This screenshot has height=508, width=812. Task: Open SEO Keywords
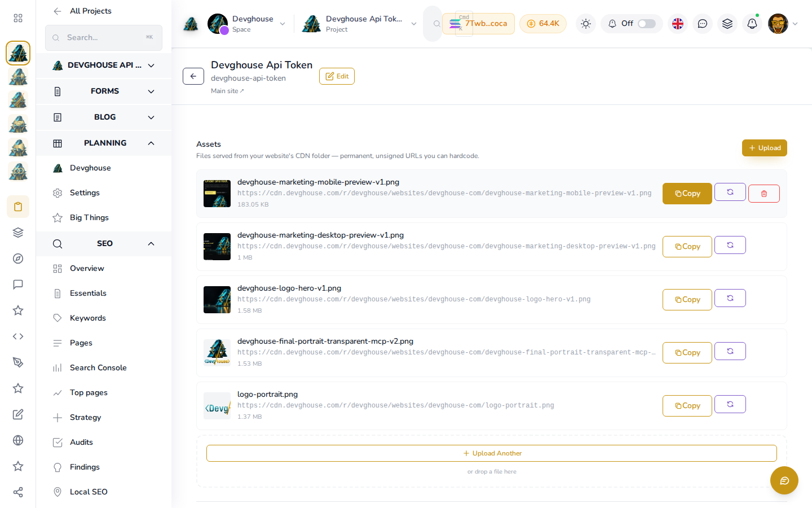pos(104,318)
